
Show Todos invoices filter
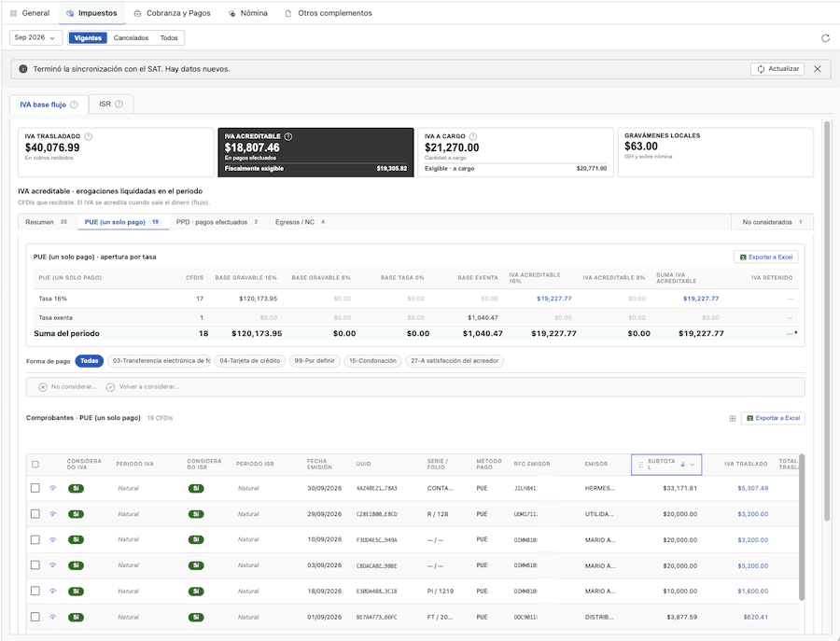[169, 38]
